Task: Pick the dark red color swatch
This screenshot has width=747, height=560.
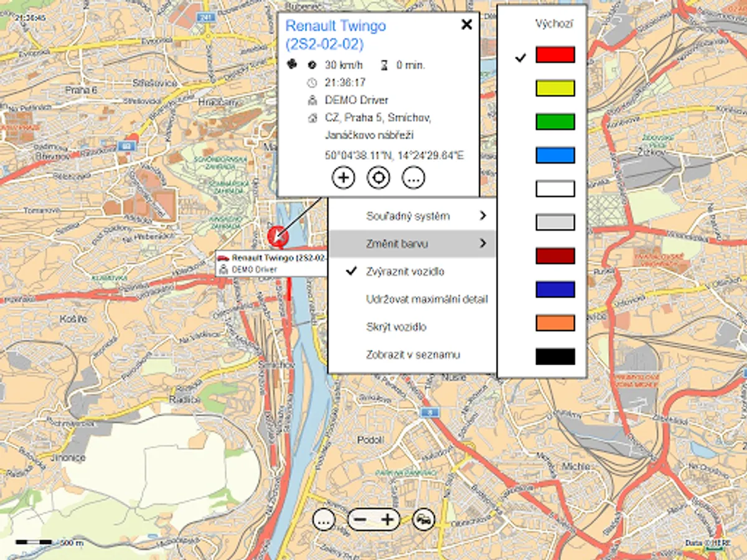Action: click(x=555, y=256)
